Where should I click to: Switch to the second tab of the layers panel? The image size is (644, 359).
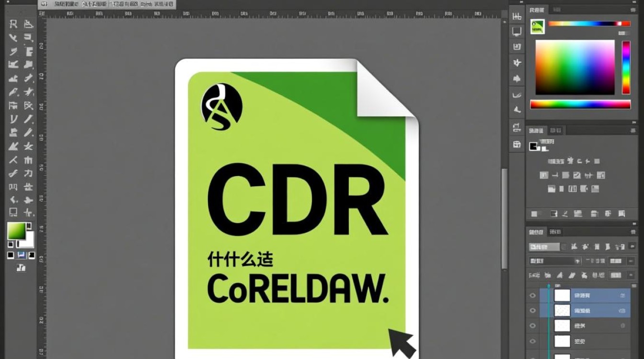pos(555,232)
